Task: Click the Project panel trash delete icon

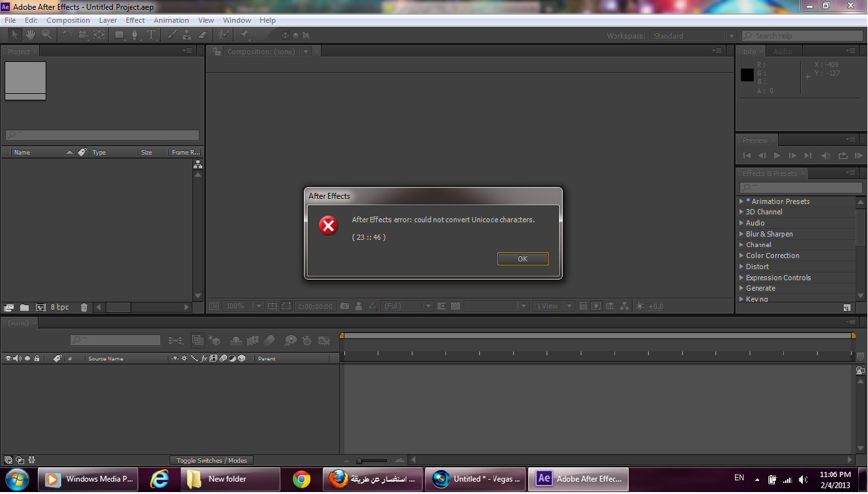Action: coord(84,307)
